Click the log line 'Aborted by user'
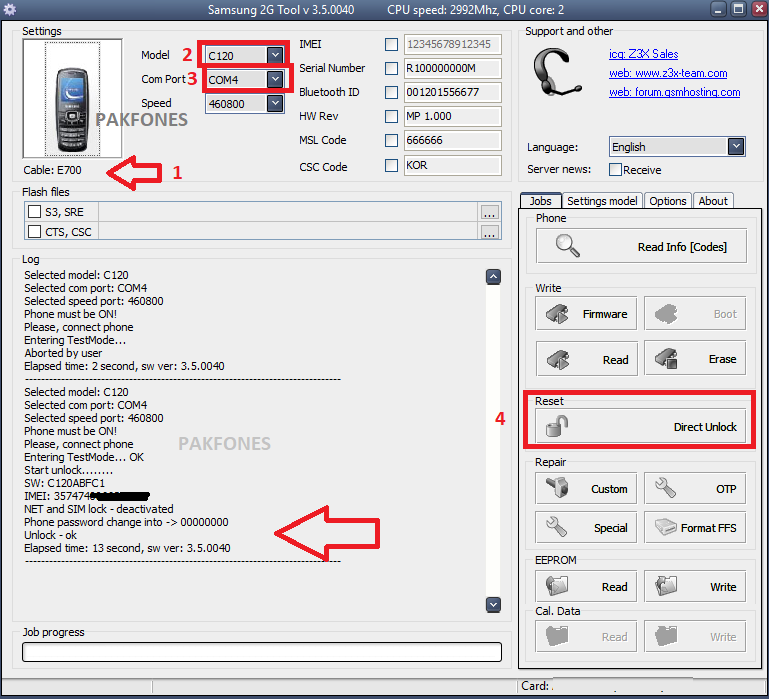The image size is (769, 699). click(63, 353)
